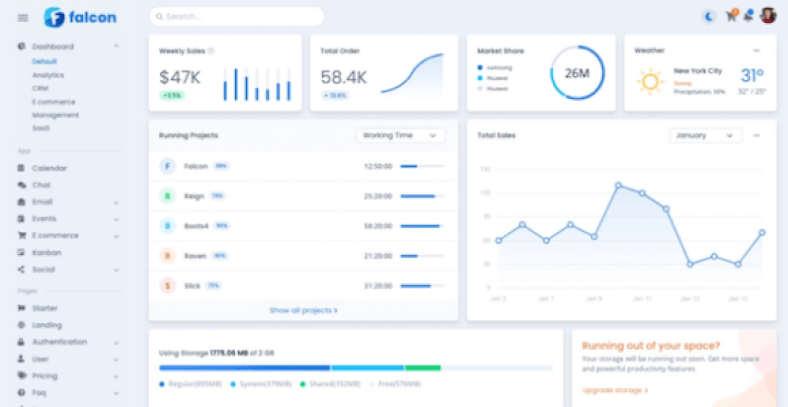Click the Social share icon
Screen dimensions: 788x407
pos(22,270)
